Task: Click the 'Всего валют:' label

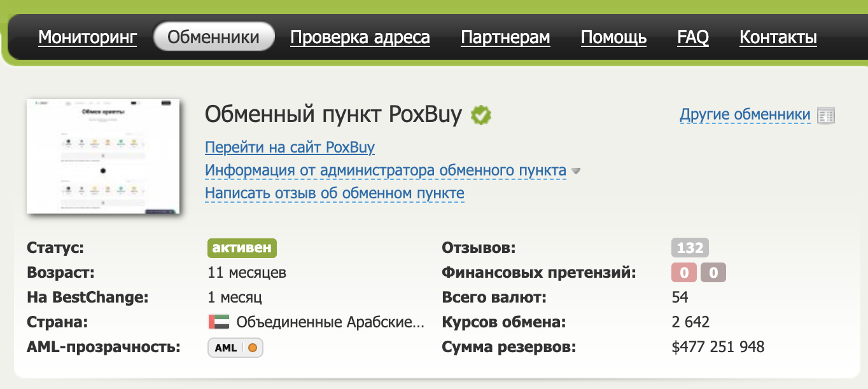Action: [494, 297]
